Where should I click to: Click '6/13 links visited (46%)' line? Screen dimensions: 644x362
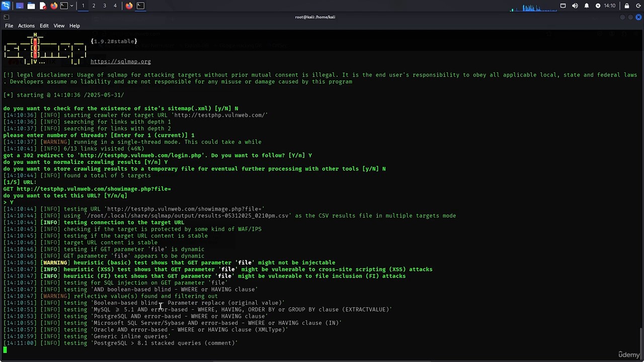point(73,149)
